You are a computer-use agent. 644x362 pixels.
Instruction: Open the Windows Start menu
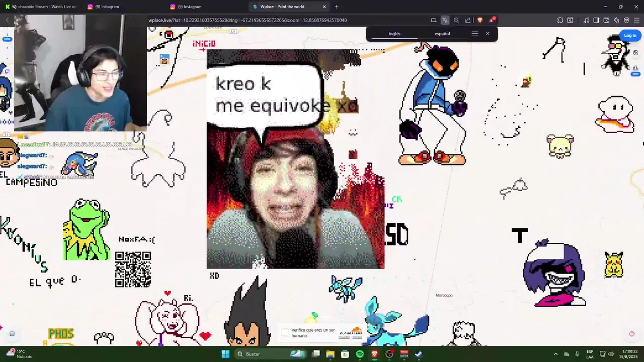click(225, 354)
